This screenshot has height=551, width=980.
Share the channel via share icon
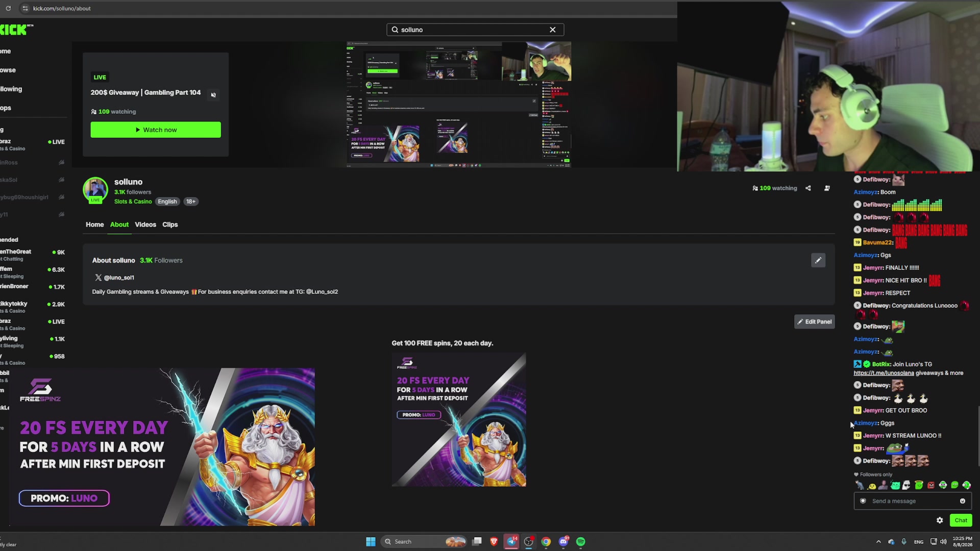(808, 188)
